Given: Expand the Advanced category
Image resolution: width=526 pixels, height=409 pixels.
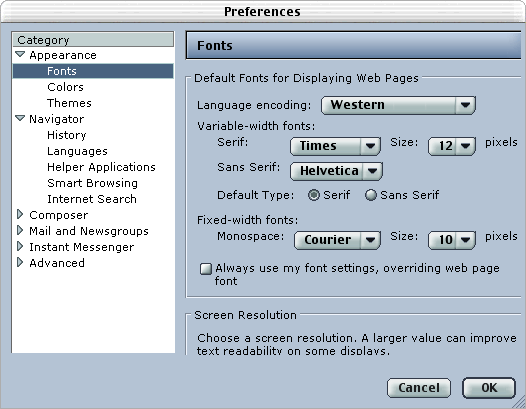Looking at the screenshot, I should tap(20, 262).
